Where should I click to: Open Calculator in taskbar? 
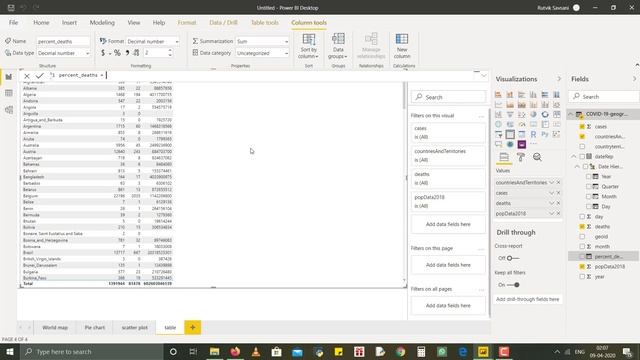(x=421, y=351)
